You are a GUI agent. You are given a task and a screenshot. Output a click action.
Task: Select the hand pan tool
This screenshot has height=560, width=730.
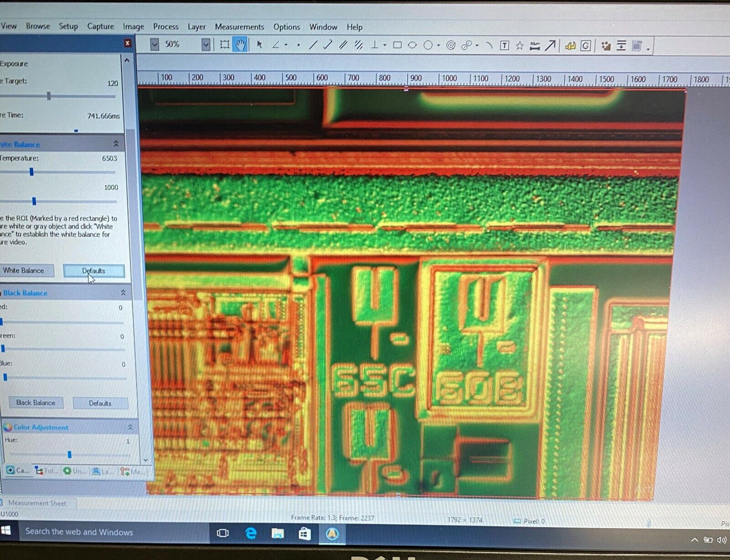pos(240,44)
